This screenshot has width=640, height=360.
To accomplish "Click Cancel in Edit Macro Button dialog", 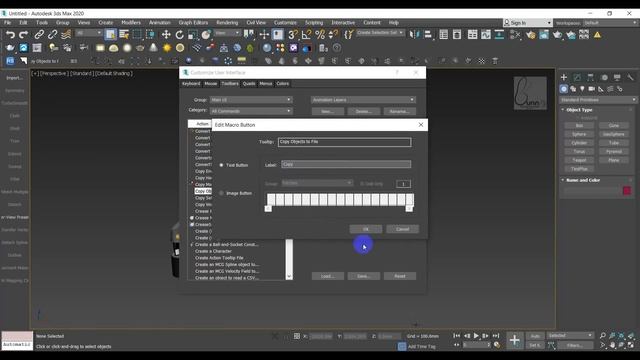I will [402, 229].
